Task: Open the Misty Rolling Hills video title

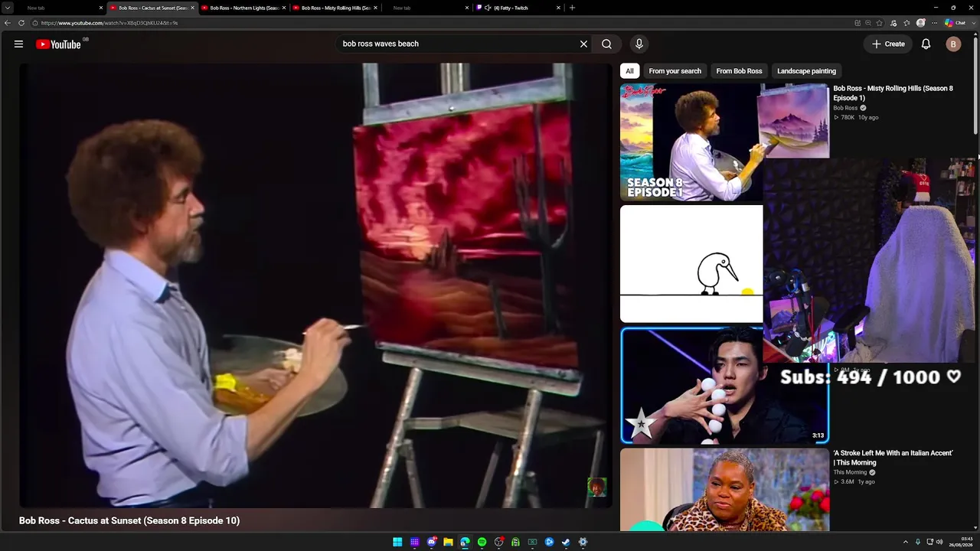Action: [x=893, y=93]
